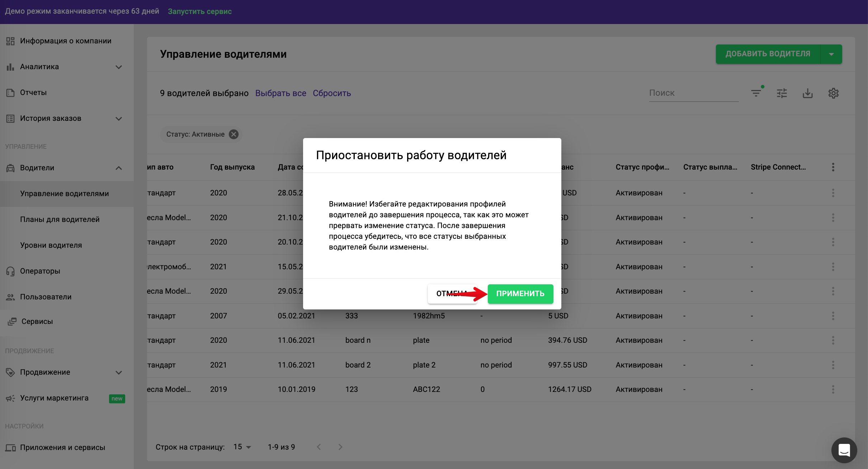This screenshot has height=469, width=868.
Task: Click the Выбрать все link
Action: click(x=280, y=93)
